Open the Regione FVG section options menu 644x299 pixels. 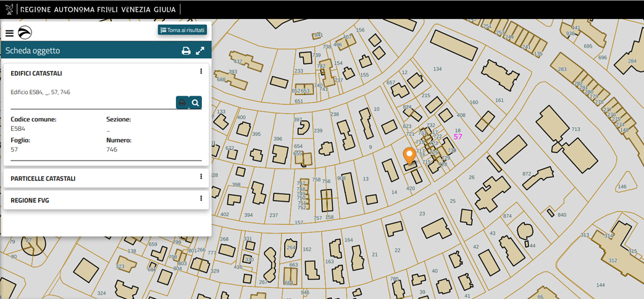tap(201, 199)
